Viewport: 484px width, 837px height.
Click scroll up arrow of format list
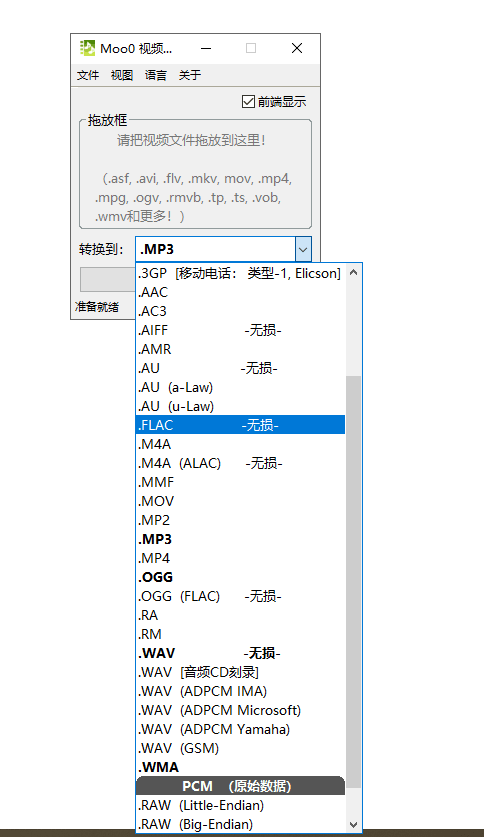(x=353, y=272)
